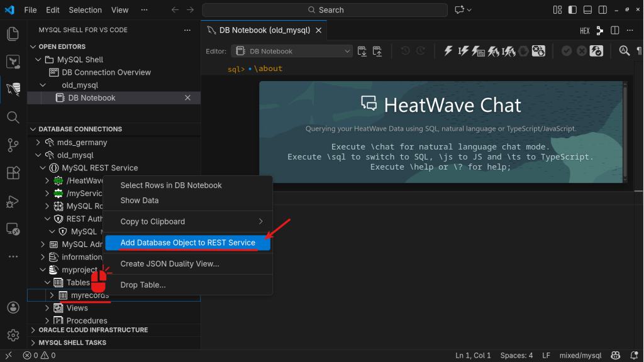Click execute at caret on HeatWave icon
The width and height of the screenshot is (644, 362).
(508, 51)
